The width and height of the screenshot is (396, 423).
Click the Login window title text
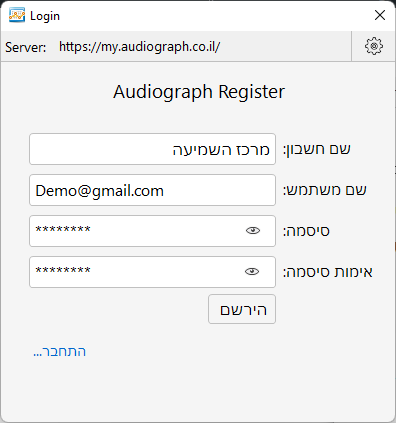[x=45, y=16]
